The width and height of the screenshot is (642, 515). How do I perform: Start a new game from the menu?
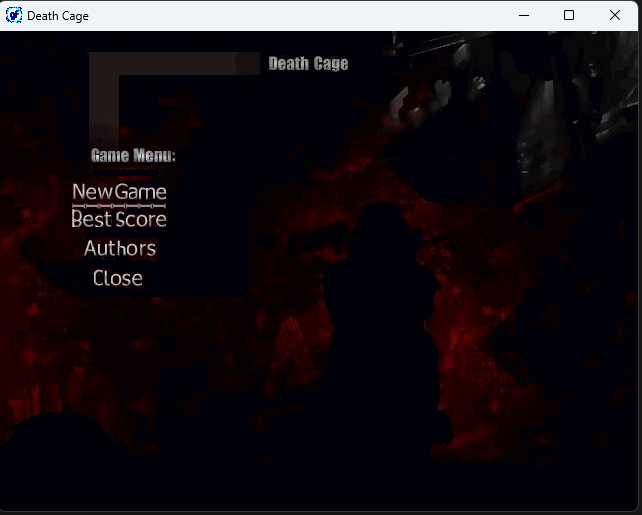(119, 191)
